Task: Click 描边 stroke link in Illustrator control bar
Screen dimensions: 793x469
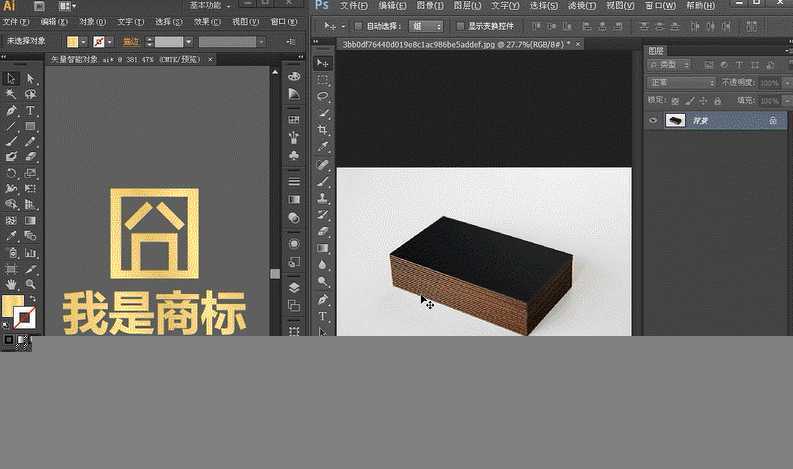Action: click(130, 42)
